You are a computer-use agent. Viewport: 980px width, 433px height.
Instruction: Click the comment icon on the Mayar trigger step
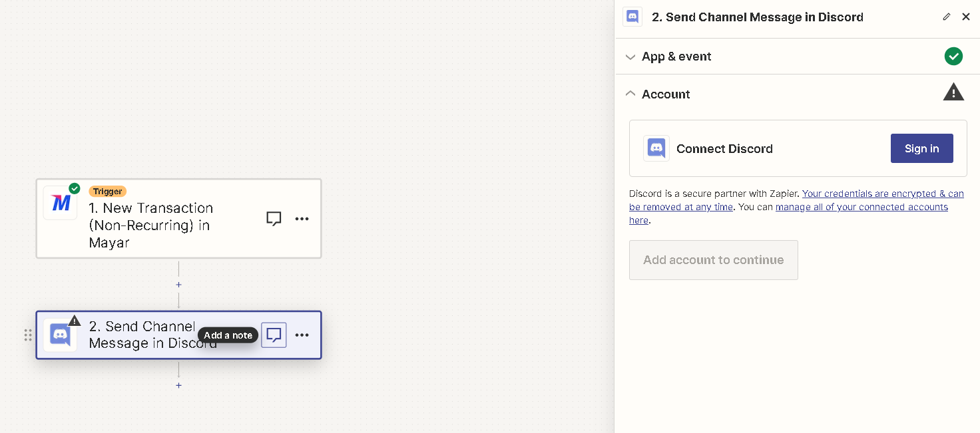[274, 219]
